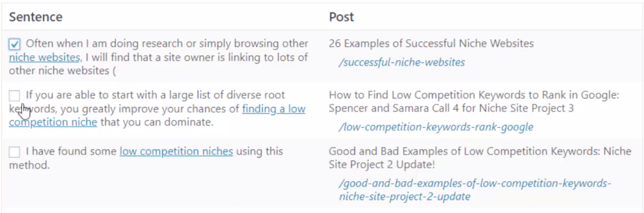Follow the 'finding a low competition niche' link
Viewport: 644px width, 213px height.
coord(157,115)
